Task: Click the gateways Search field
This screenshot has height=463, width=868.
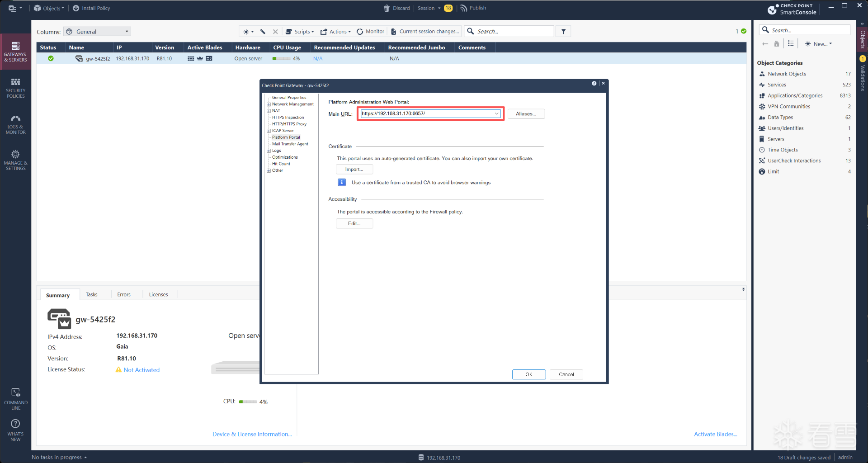Action: [509, 32]
